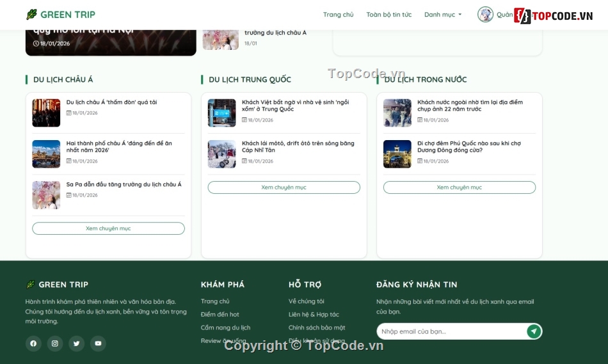Open article Khách Việt bất ngờ vì nhà vệ sinh
The height and width of the screenshot is (364, 608).
(x=296, y=106)
